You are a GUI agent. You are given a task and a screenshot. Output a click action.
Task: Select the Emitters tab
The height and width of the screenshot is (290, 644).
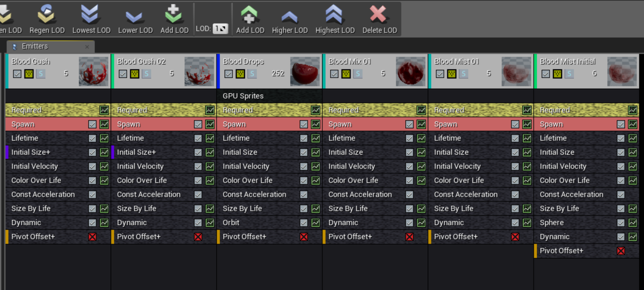(x=35, y=47)
